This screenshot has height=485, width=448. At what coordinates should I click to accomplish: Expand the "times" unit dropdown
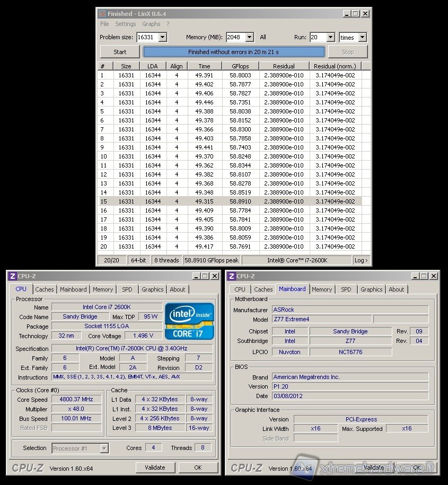pyautogui.click(x=362, y=38)
